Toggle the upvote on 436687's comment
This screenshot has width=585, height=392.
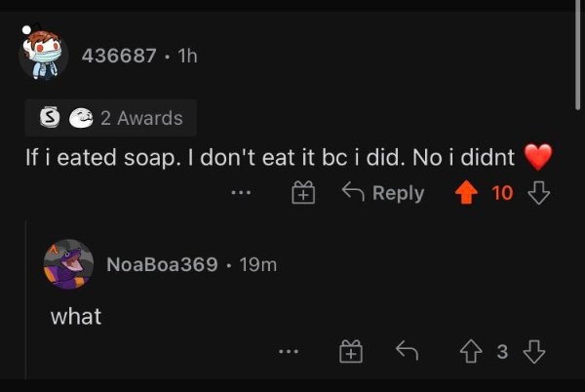468,192
